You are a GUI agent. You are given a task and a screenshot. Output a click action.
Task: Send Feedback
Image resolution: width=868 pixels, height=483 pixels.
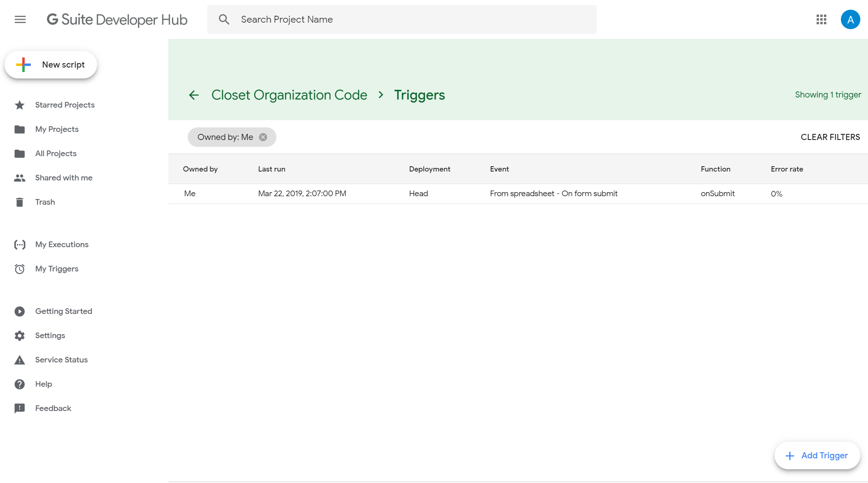tap(53, 408)
